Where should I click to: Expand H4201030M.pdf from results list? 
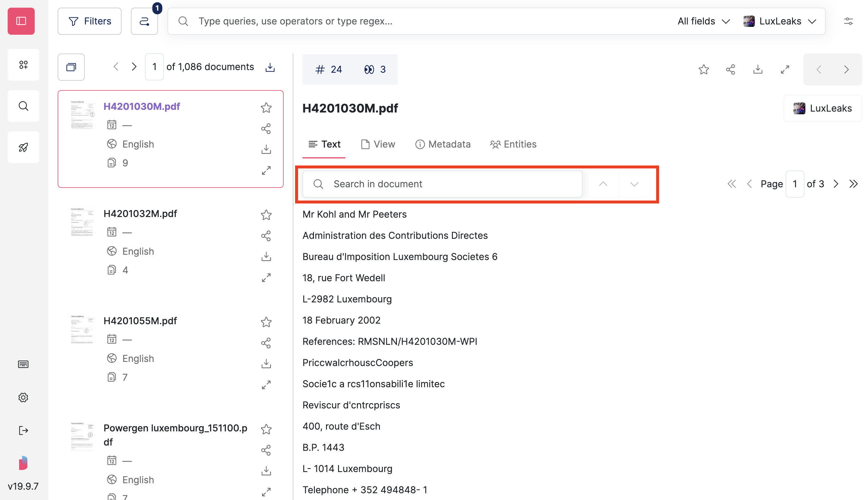coord(266,170)
